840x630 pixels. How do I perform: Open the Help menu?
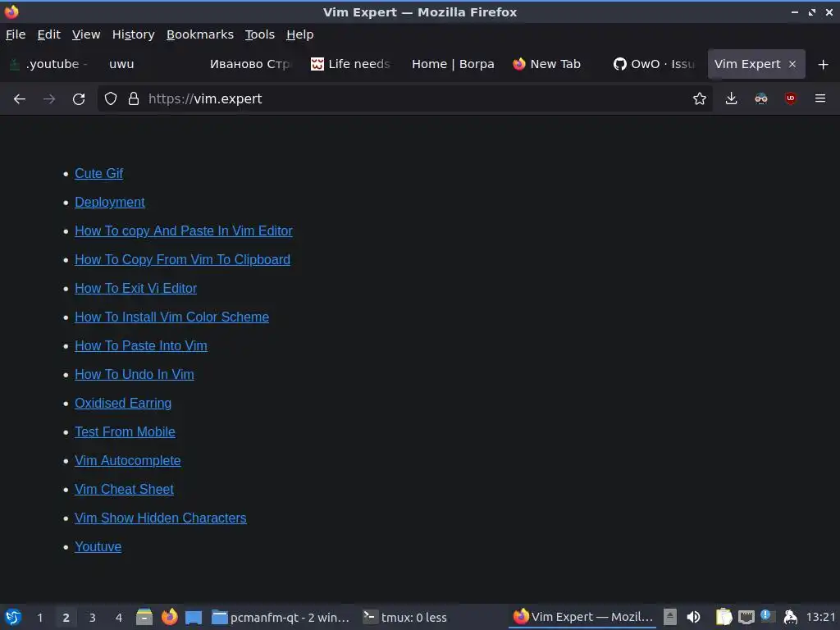300,34
